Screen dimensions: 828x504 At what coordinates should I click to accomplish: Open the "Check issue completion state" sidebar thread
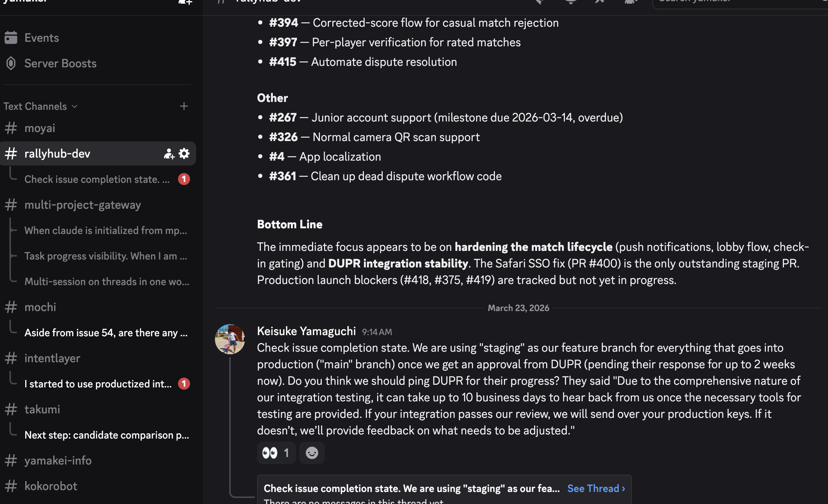97,179
